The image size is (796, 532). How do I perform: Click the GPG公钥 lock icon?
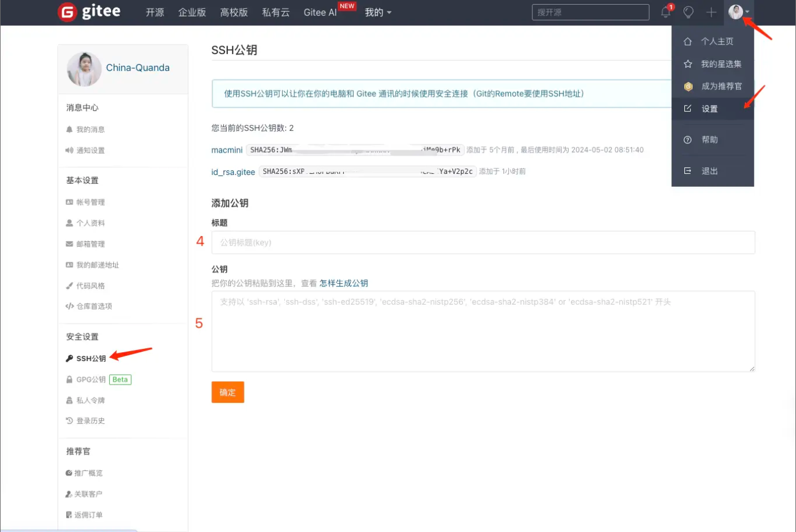coord(69,379)
